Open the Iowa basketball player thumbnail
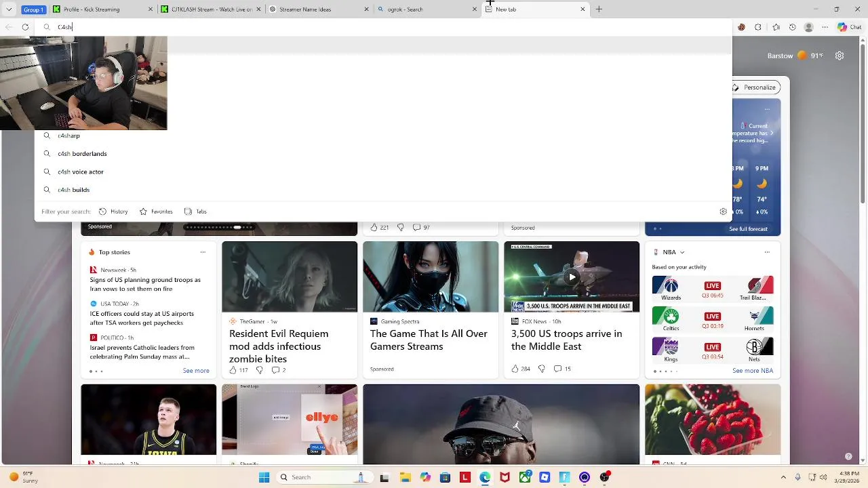The height and width of the screenshot is (488, 868). click(x=149, y=420)
